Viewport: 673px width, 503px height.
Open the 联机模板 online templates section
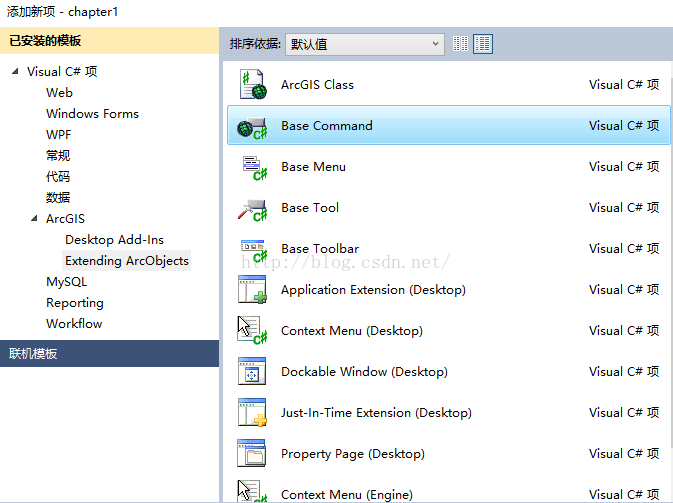point(109,353)
